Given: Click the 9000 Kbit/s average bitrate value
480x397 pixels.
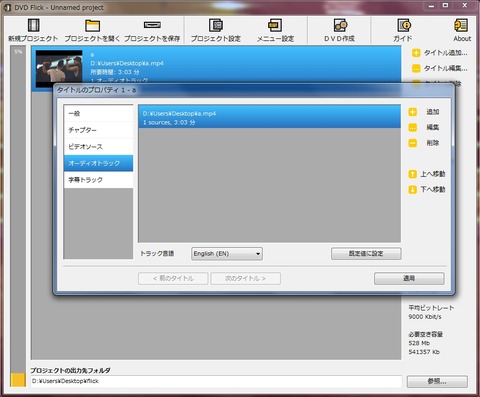Looking at the screenshot, I should click(x=425, y=317).
